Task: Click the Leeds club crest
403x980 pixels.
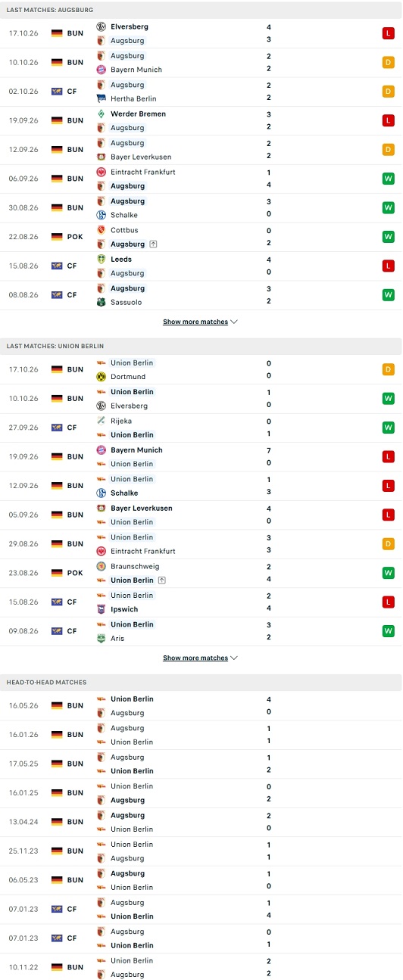Action: point(101,259)
